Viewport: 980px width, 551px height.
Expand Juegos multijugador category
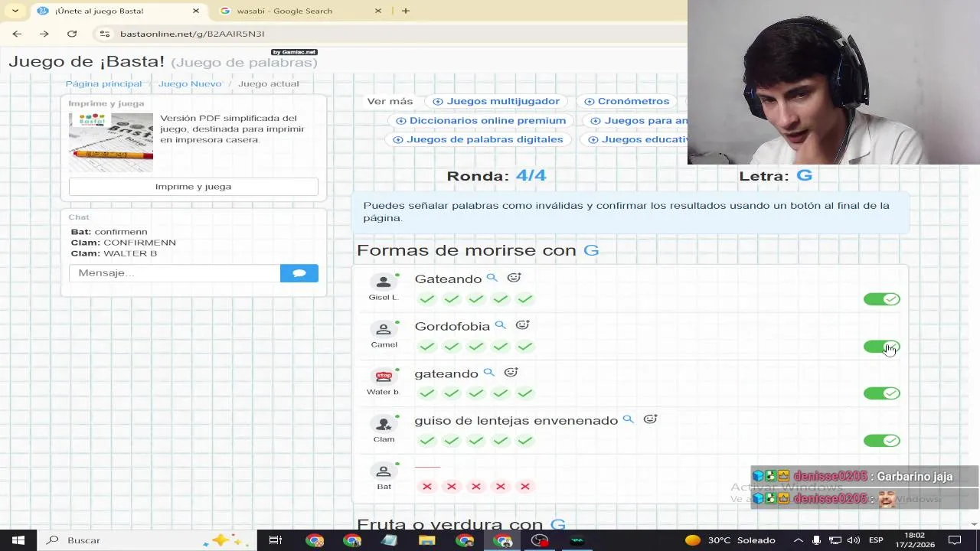[x=496, y=101]
